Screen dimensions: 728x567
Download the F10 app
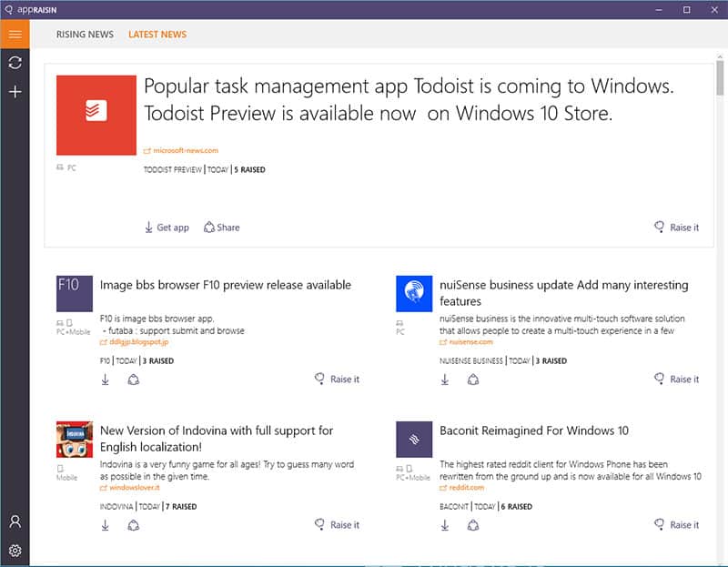coord(106,380)
